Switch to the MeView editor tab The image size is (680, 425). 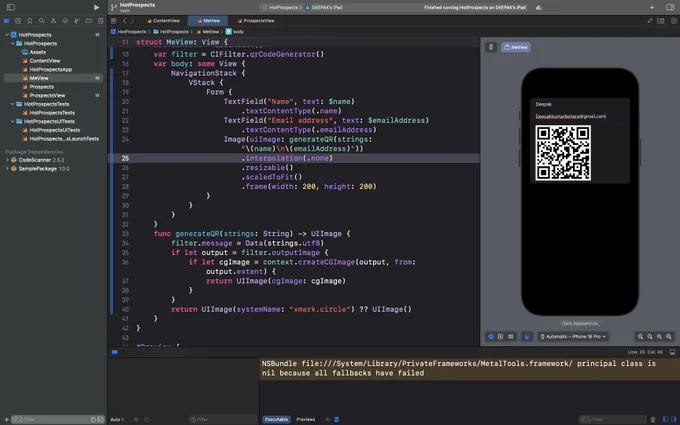209,21
